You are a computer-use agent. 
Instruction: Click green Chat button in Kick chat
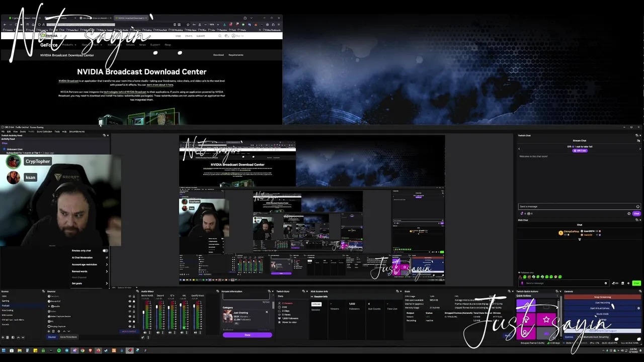point(636,283)
